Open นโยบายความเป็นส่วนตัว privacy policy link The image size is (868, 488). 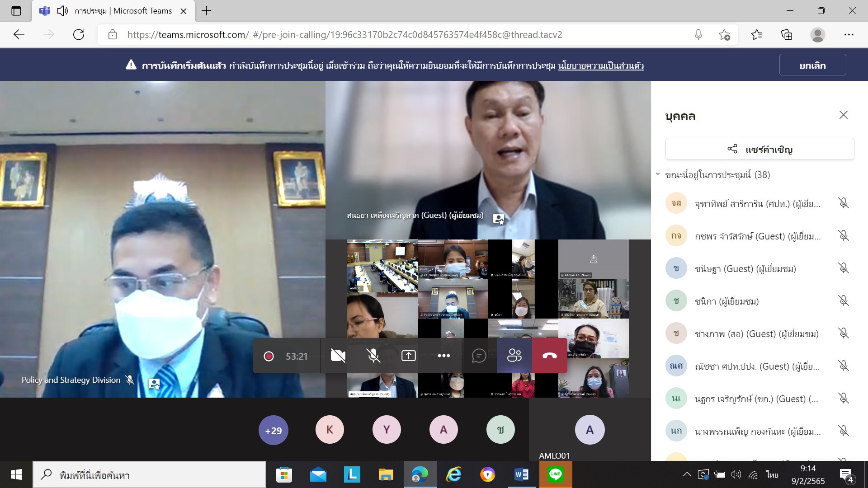(601, 66)
